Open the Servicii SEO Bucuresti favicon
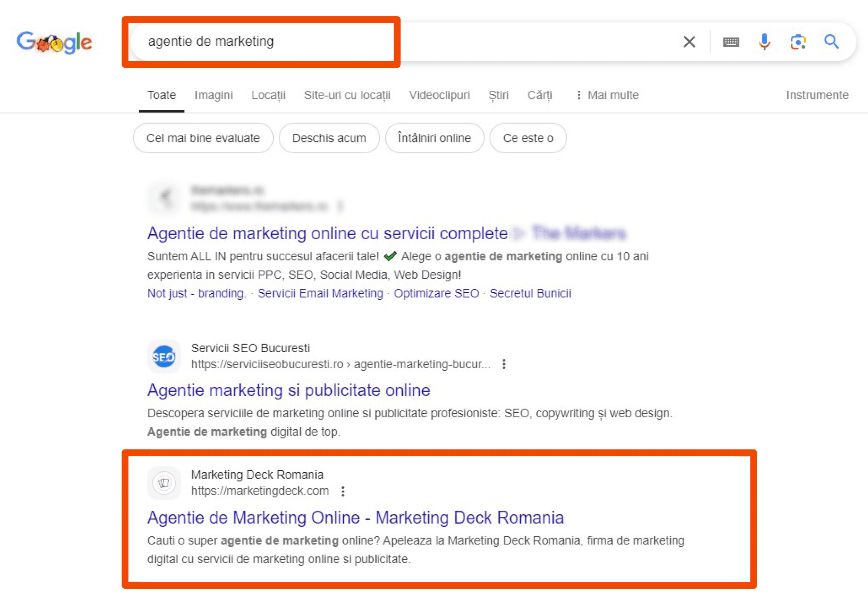 [x=164, y=357]
